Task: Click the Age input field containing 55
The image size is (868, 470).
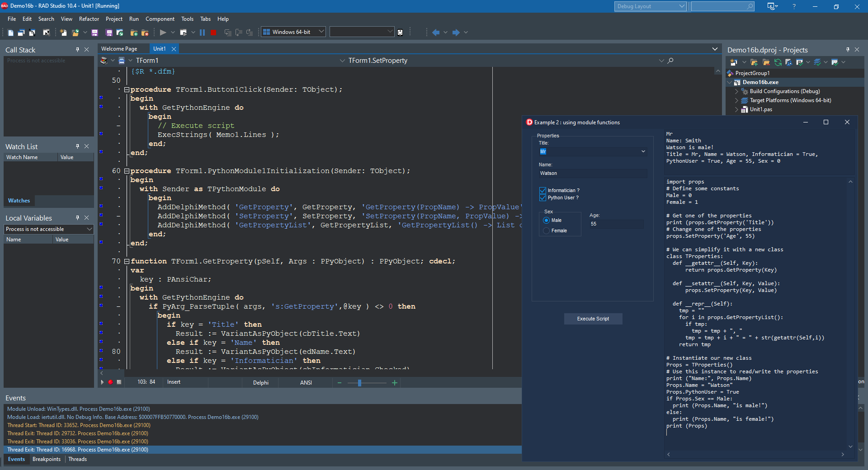Action: [x=616, y=224]
